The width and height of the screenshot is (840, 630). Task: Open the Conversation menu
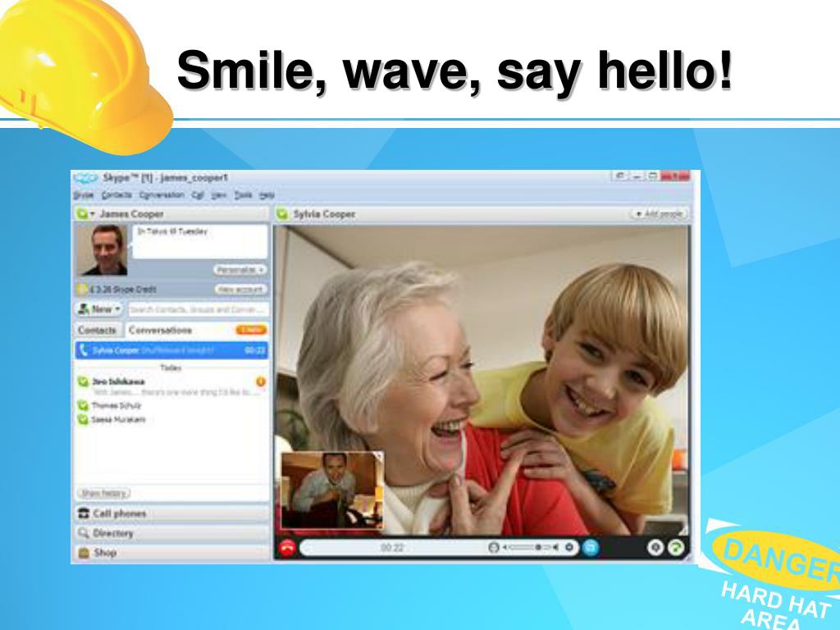(x=162, y=195)
